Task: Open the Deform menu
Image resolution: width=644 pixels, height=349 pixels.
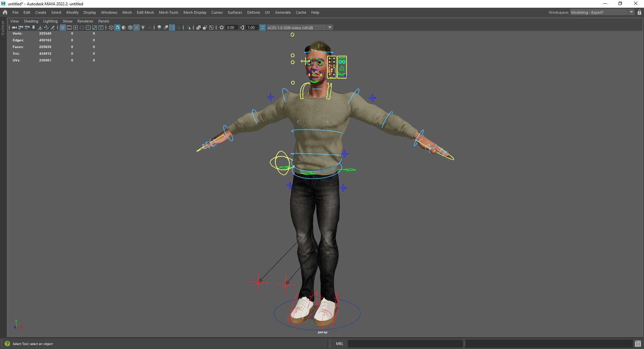Action: click(x=253, y=12)
